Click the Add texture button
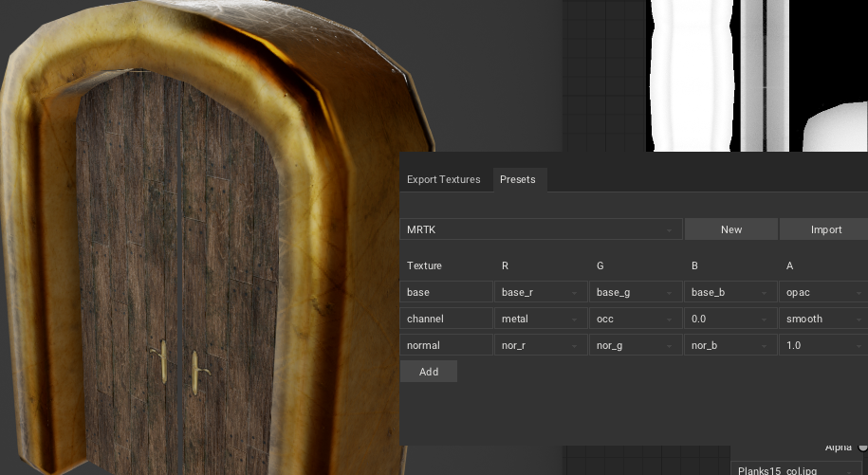Screen dimensions: 868x475 point(429,372)
